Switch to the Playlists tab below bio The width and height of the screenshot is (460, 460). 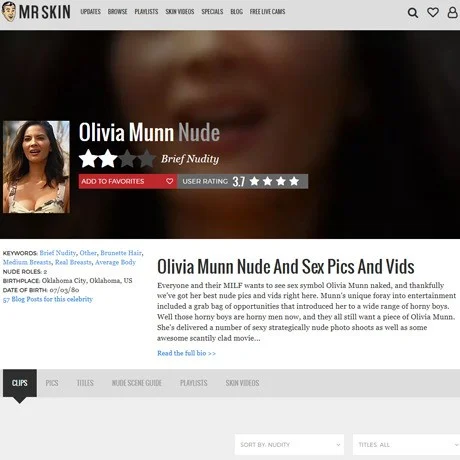[194, 383]
